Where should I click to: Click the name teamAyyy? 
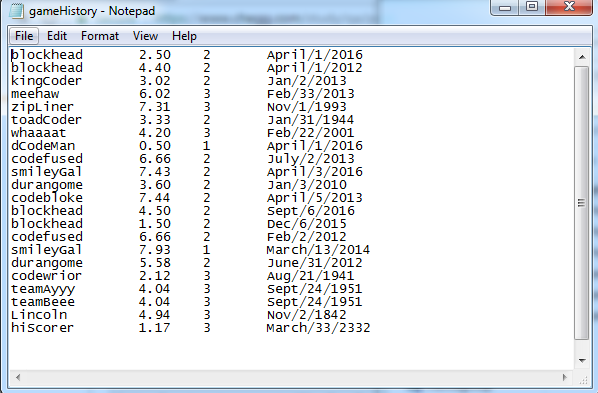coord(43,289)
